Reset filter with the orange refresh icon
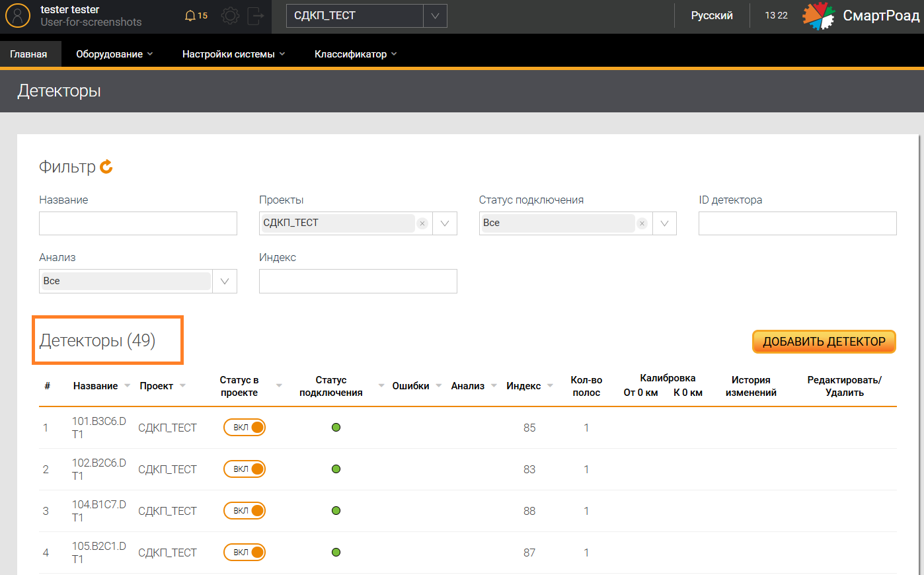The image size is (924, 575). pos(106,167)
